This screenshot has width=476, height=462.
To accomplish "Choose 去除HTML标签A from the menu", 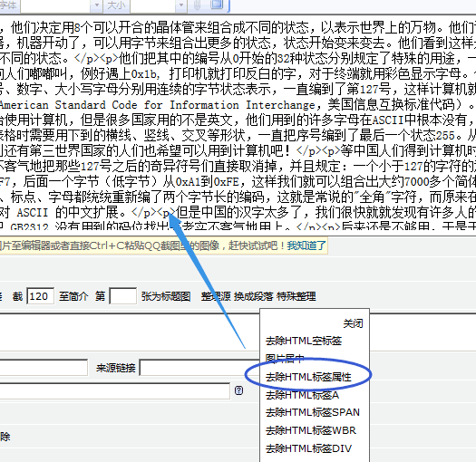I will (302, 395).
